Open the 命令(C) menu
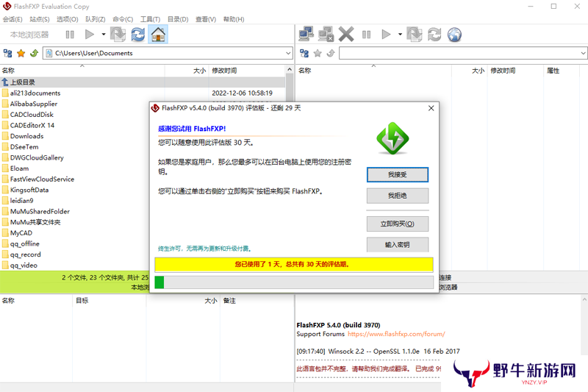 coord(123,19)
